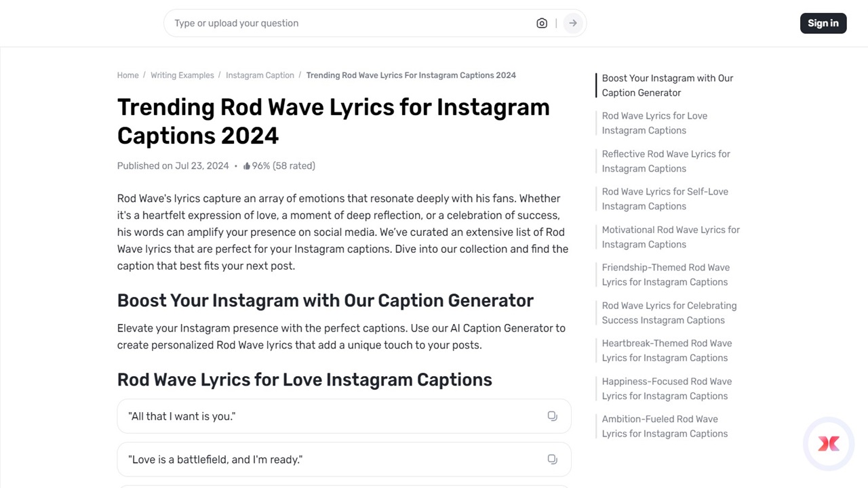The width and height of the screenshot is (868, 488).
Task: Open the Writing Examples breadcrumb
Action: 182,75
